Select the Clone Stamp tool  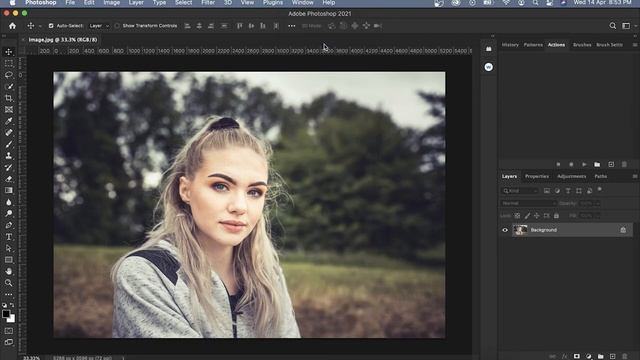(9, 156)
